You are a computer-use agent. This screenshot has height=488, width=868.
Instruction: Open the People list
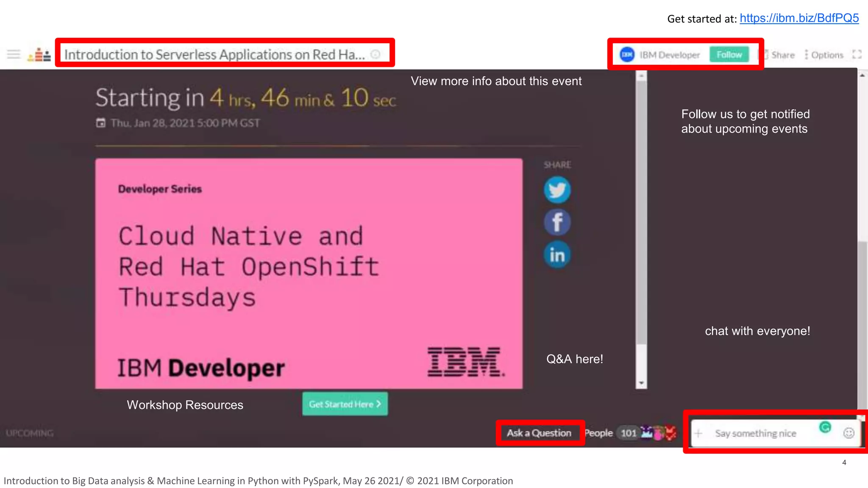(x=598, y=433)
